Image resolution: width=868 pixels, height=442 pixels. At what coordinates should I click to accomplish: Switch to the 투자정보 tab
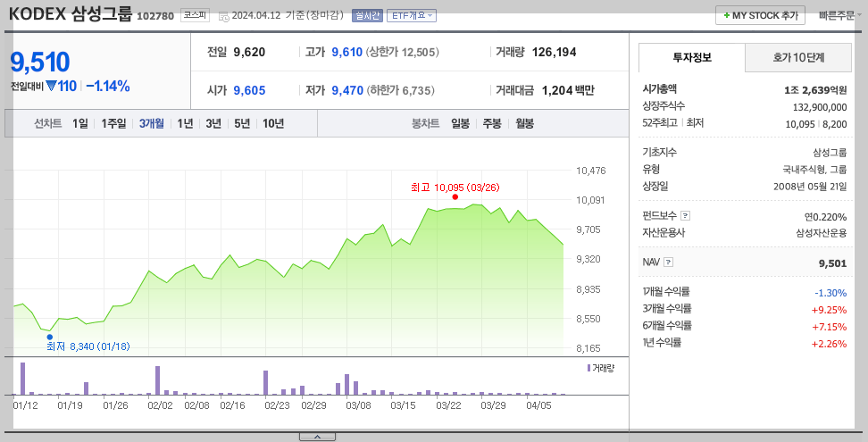pos(692,57)
